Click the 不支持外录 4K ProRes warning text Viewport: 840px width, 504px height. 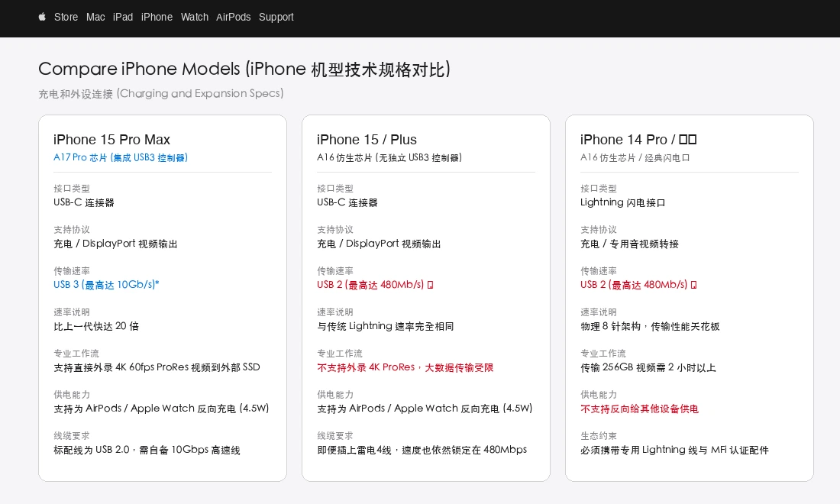point(405,367)
